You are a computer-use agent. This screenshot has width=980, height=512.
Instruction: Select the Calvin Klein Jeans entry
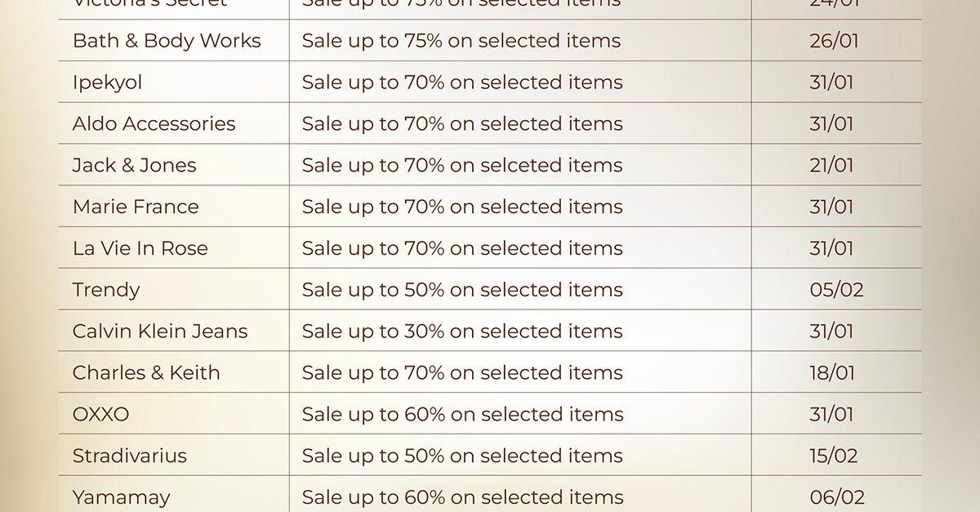[160, 332]
